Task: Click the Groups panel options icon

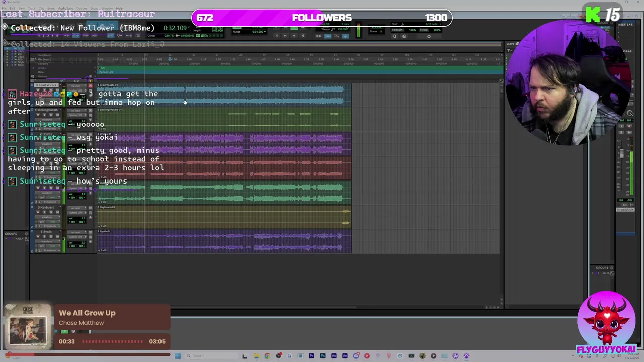Action: click(26, 234)
